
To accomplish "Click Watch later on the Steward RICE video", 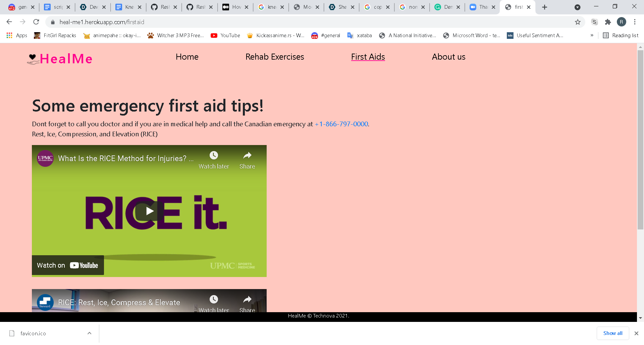I will [214, 304].
